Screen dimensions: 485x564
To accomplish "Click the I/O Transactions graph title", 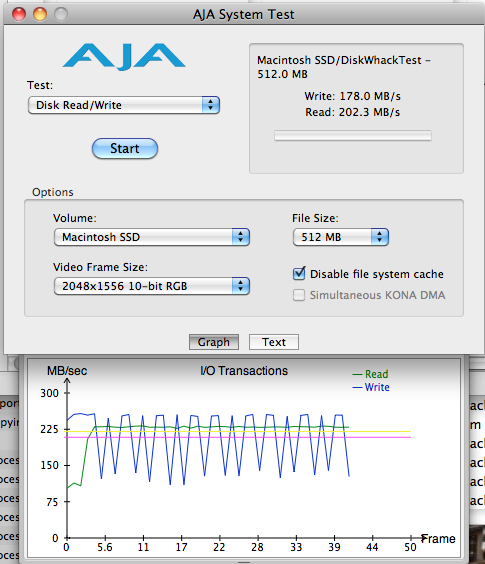I will click(244, 370).
